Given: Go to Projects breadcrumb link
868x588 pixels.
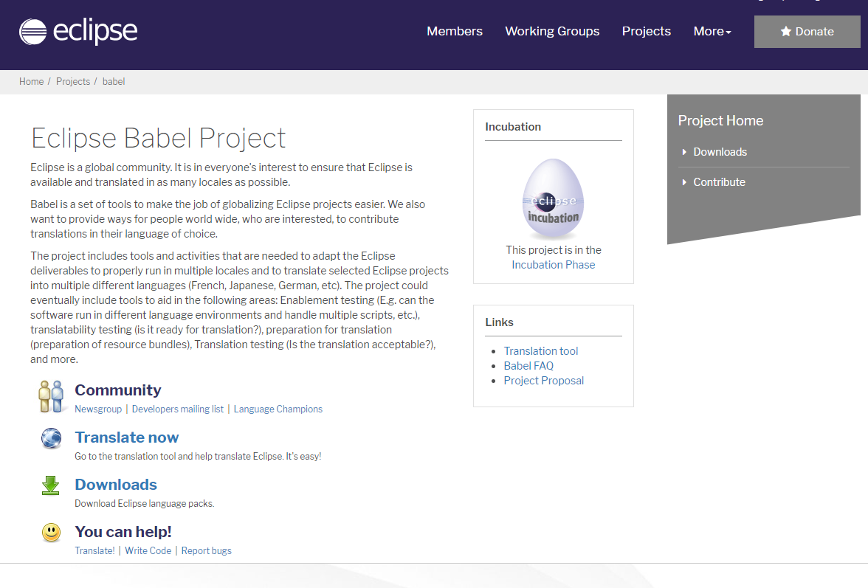Looking at the screenshot, I should click(x=72, y=81).
